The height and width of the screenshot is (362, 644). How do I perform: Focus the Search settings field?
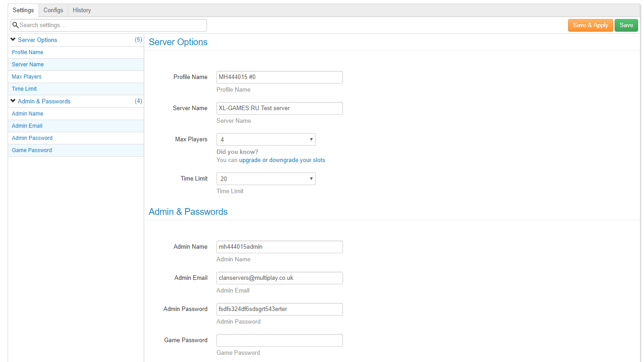[111, 25]
